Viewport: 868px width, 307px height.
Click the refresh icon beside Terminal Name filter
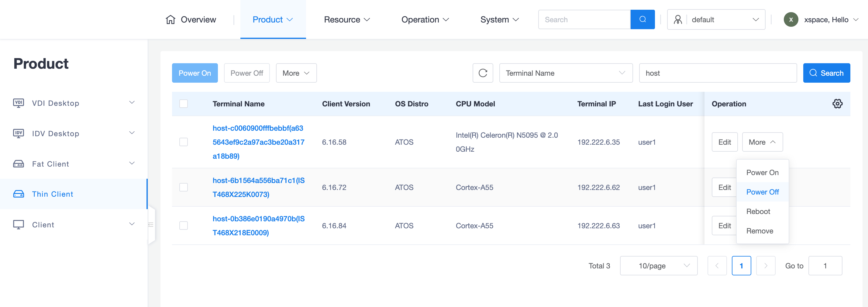[483, 73]
